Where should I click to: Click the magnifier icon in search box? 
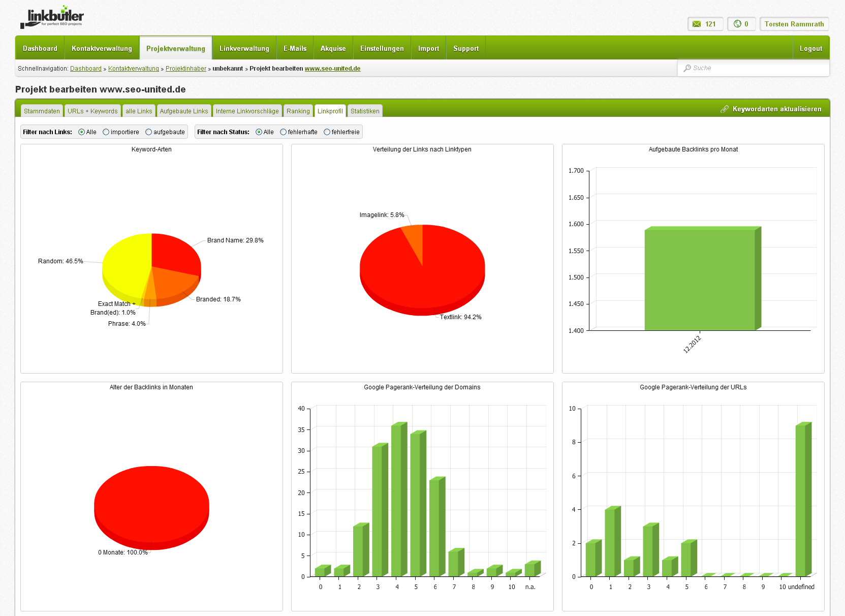[x=687, y=68]
